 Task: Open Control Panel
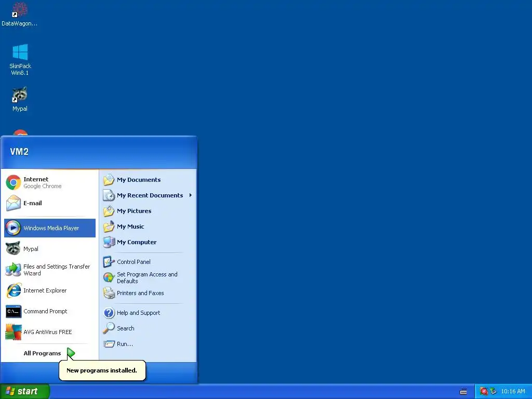[148, 262]
